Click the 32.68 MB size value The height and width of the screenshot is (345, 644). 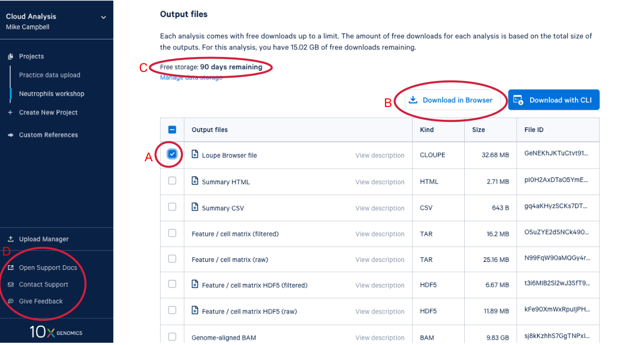coord(495,155)
